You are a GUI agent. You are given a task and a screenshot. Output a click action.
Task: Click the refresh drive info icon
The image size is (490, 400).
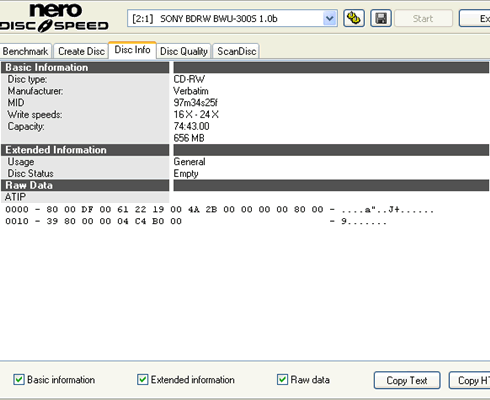[x=354, y=18]
